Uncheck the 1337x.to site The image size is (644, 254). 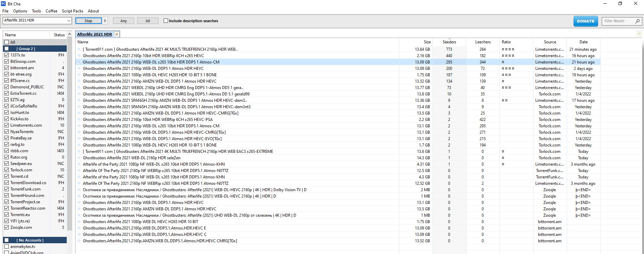[x=6, y=55]
